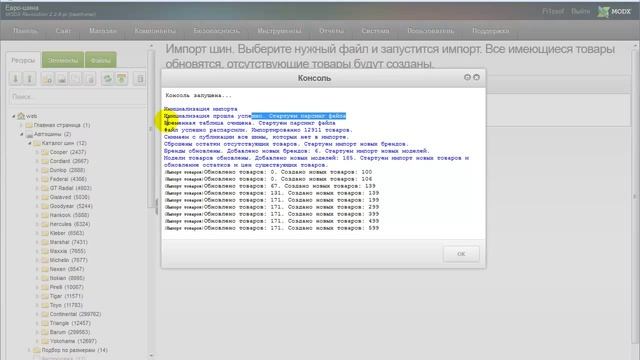Close the Консоль dialog with X icon
640x360 pixels.
[x=476, y=77]
